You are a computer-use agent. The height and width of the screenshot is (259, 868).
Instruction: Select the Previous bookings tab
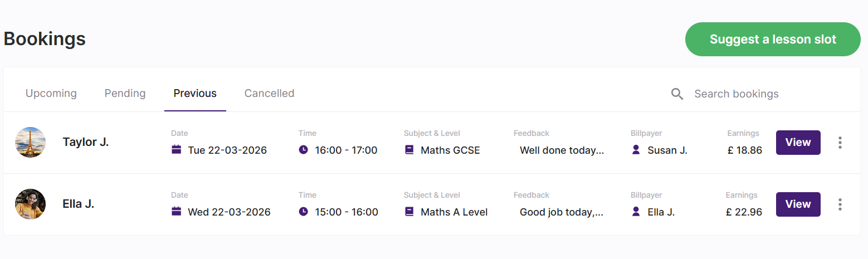(195, 94)
